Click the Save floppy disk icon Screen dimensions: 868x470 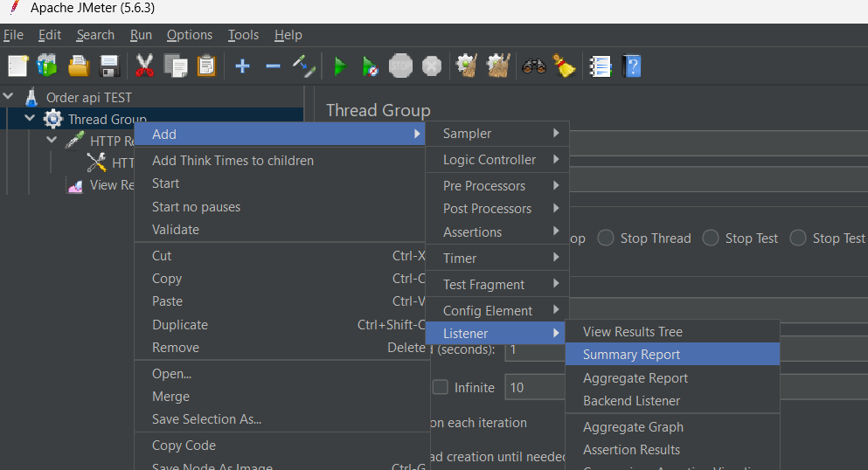[109, 66]
